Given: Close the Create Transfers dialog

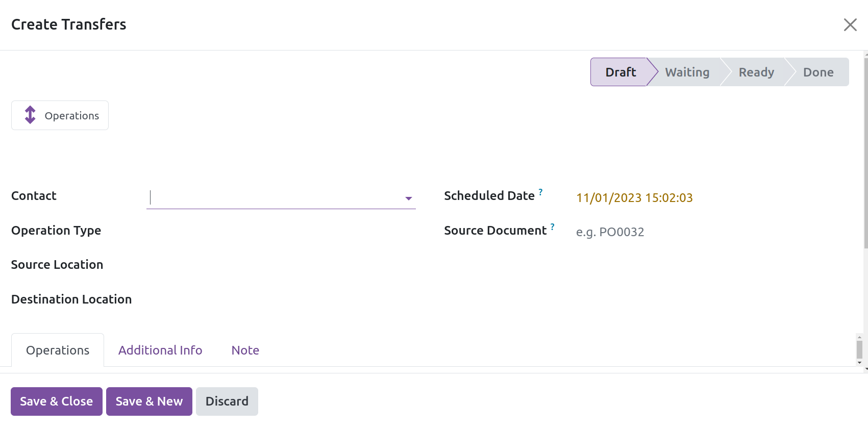Looking at the screenshot, I should pyautogui.click(x=850, y=24).
